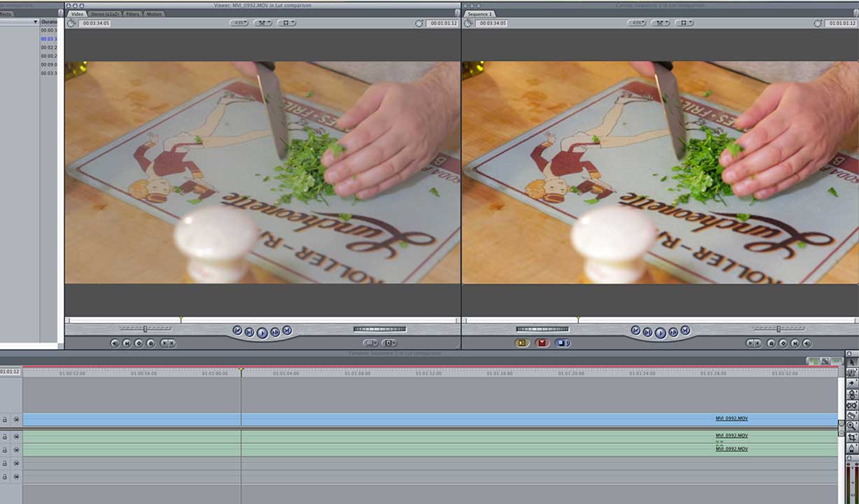Open the Stereo (a1a2) tab
The height and width of the screenshot is (504, 859).
(105, 14)
